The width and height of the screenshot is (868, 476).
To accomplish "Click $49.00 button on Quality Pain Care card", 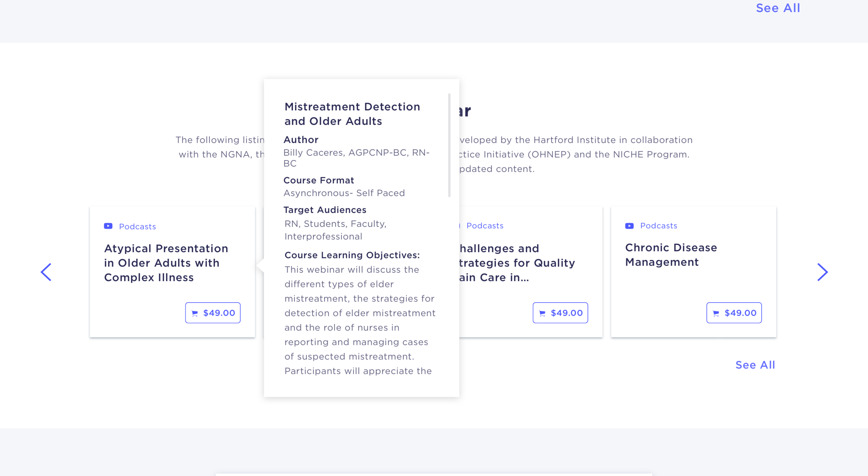I will click(560, 313).
